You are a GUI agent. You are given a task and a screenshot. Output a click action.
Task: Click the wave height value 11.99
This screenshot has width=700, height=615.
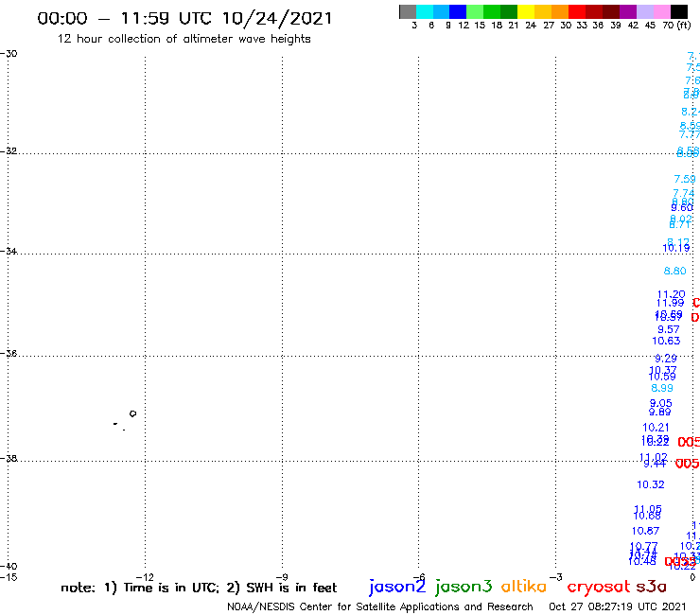click(x=670, y=303)
